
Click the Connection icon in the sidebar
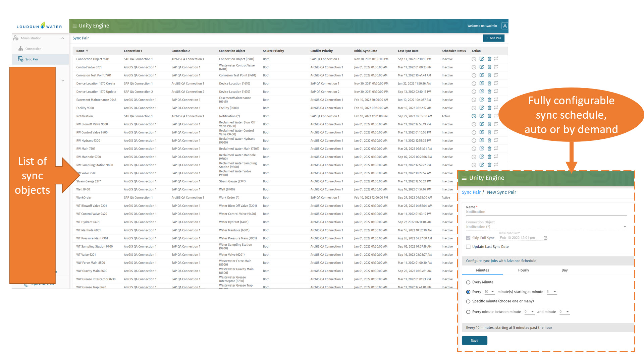click(x=21, y=49)
